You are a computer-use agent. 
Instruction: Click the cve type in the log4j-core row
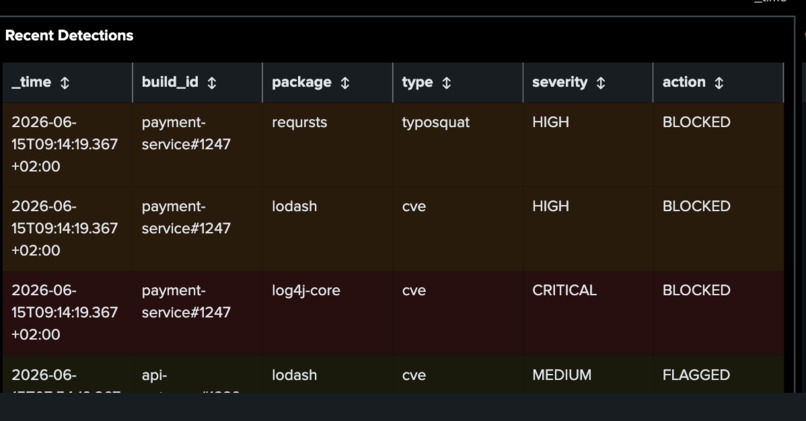coord(414,291)
